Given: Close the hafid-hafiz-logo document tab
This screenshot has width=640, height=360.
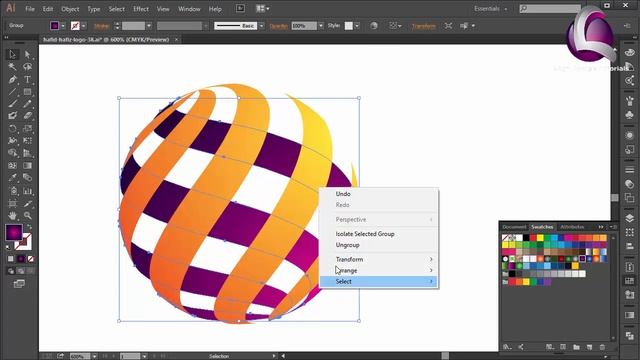Looking at the screenshot, I should (x=176, y=40).
